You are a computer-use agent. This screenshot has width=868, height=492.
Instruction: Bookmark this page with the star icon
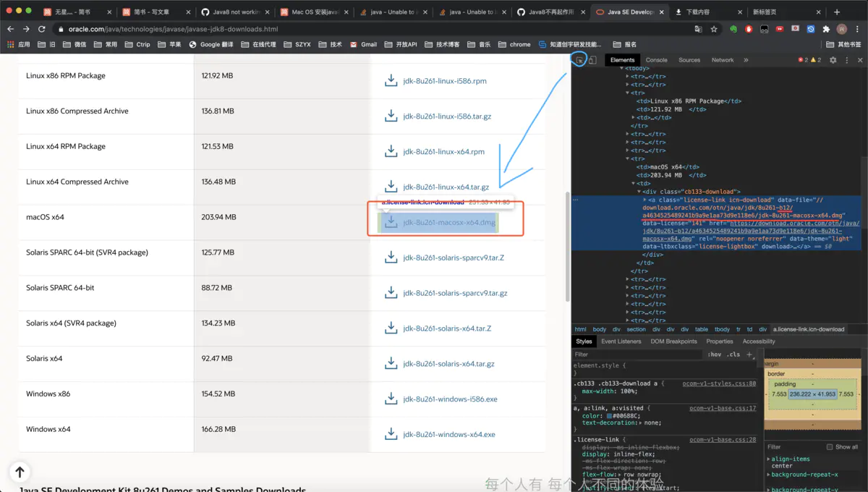pos(714,29)
